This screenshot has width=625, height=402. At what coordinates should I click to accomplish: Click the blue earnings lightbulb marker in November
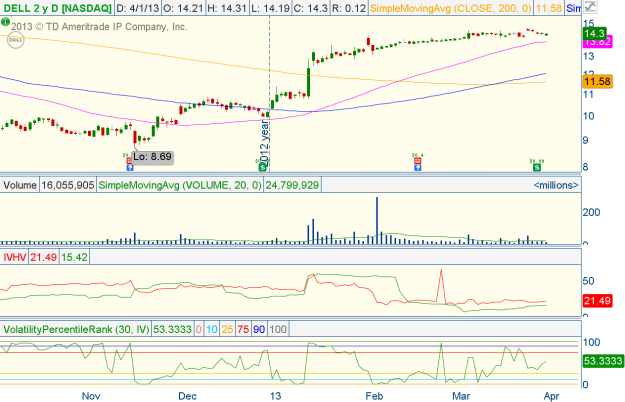[x=130, y=168]
